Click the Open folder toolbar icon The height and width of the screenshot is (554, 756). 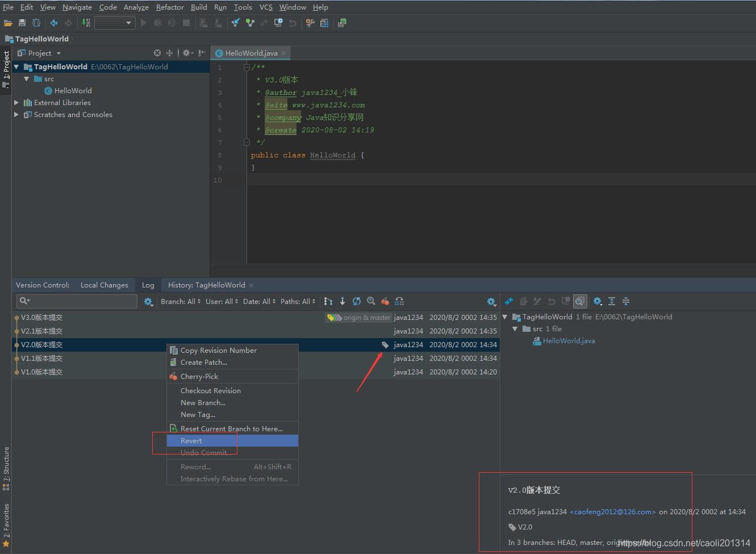pos(8,23)
